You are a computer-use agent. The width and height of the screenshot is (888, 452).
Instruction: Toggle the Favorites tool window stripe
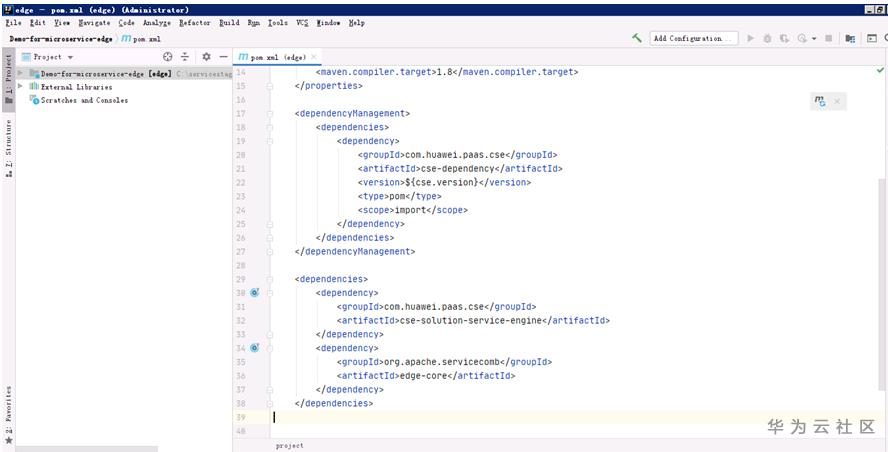click(8, 415)
